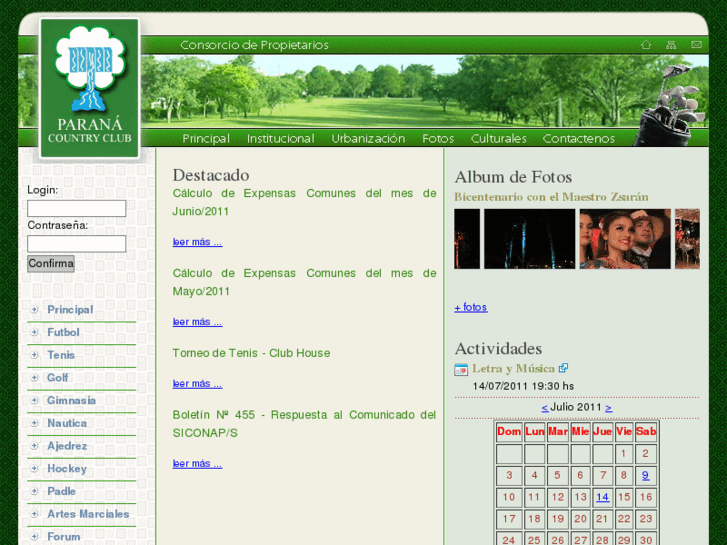This screenshot has height=545, width=727.
Task: Click bullet icon next to Ajedrez
Action: coord(34,446)
